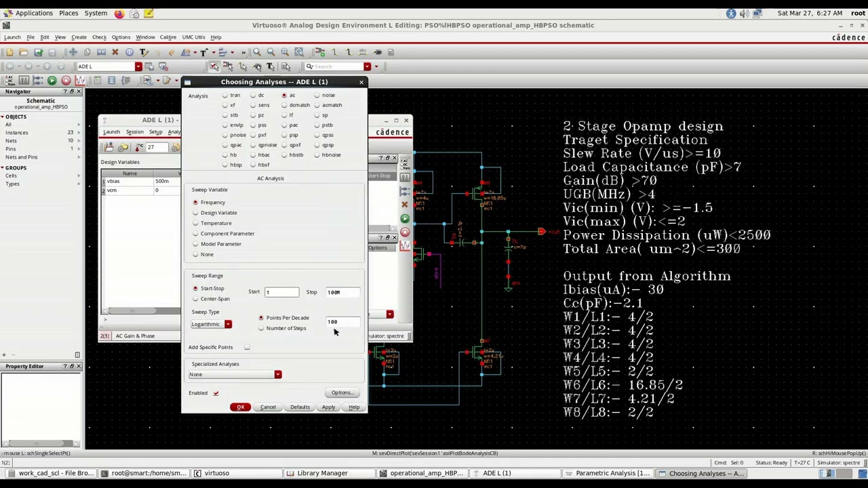The width and height of the screenshot is (868, 488).
Task: Click the Start frequency input field
Action: 281,293
